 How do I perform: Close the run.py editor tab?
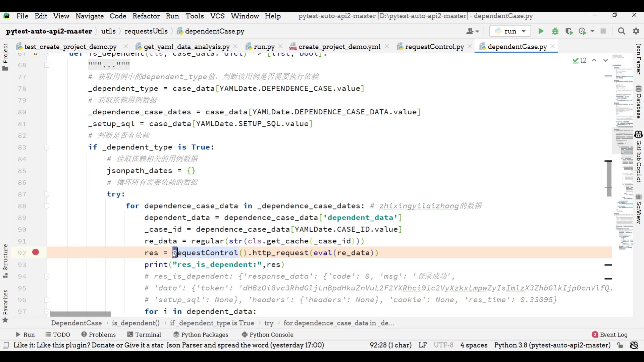coord(280,46)
